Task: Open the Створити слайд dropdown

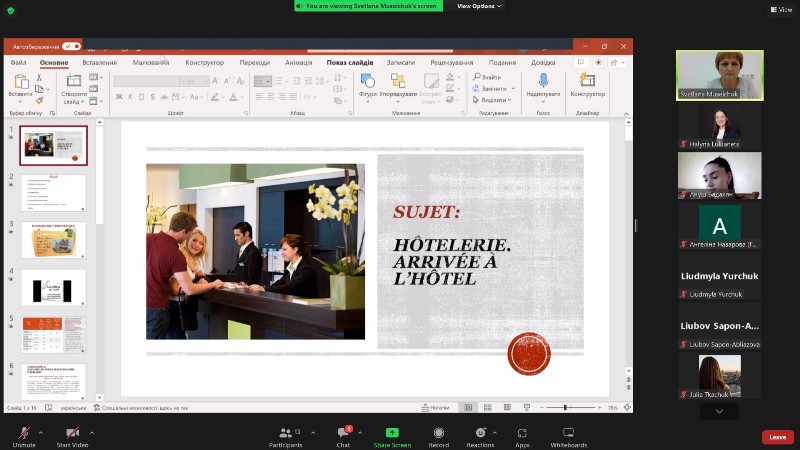Action: tap(73, 99)
